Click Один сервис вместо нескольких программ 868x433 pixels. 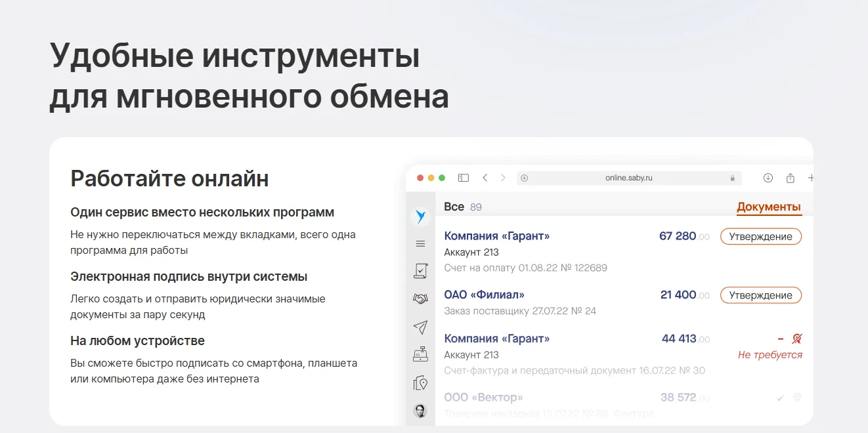[202, 213]
